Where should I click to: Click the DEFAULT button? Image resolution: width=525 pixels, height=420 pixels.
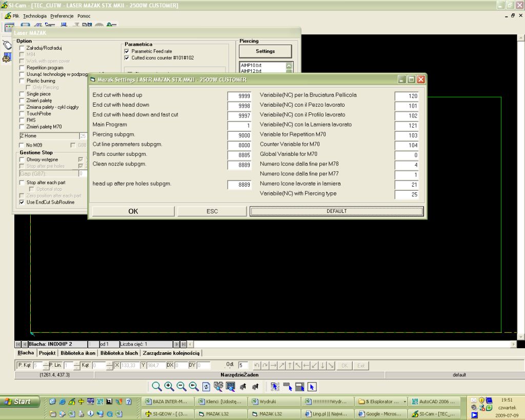click(336, 211)
